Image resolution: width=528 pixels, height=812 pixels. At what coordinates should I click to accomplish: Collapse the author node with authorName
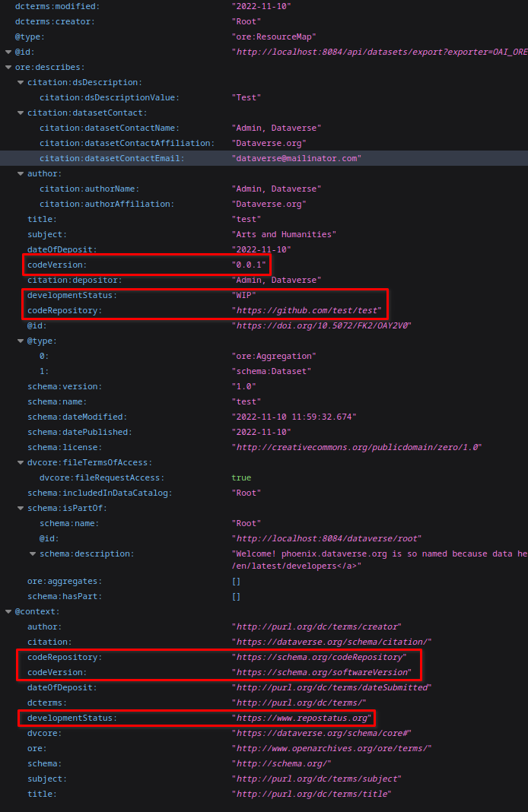click(21, 173)
